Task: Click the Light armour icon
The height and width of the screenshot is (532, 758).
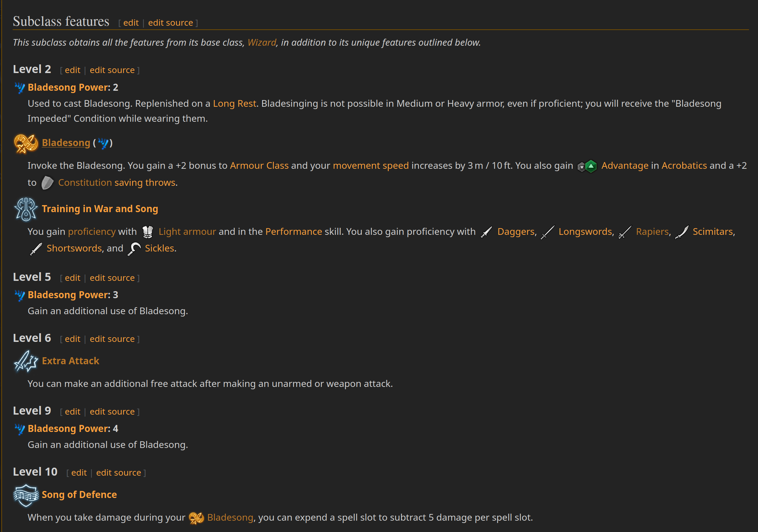Action: pyautogui.click(x=148, y=232)
